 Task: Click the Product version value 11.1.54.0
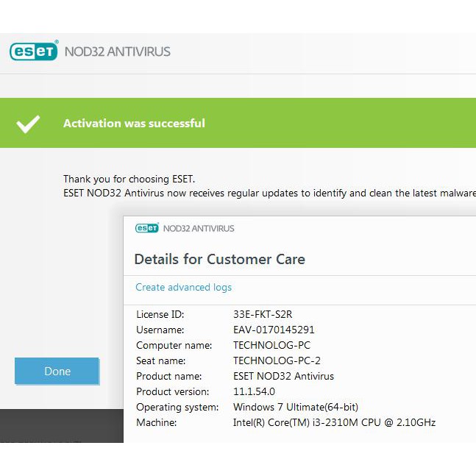pos(254,391)
